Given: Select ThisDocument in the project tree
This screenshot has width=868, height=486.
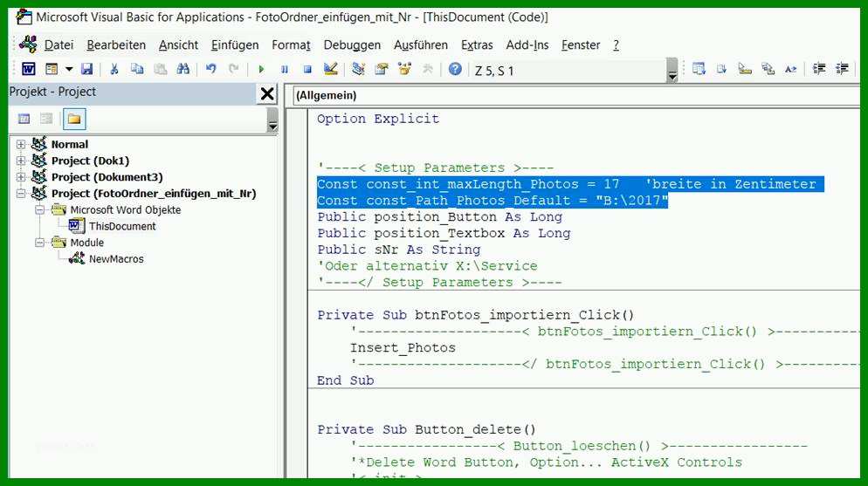Looking at the screenshot, I should pyautogui.click(x=122, y=226).
